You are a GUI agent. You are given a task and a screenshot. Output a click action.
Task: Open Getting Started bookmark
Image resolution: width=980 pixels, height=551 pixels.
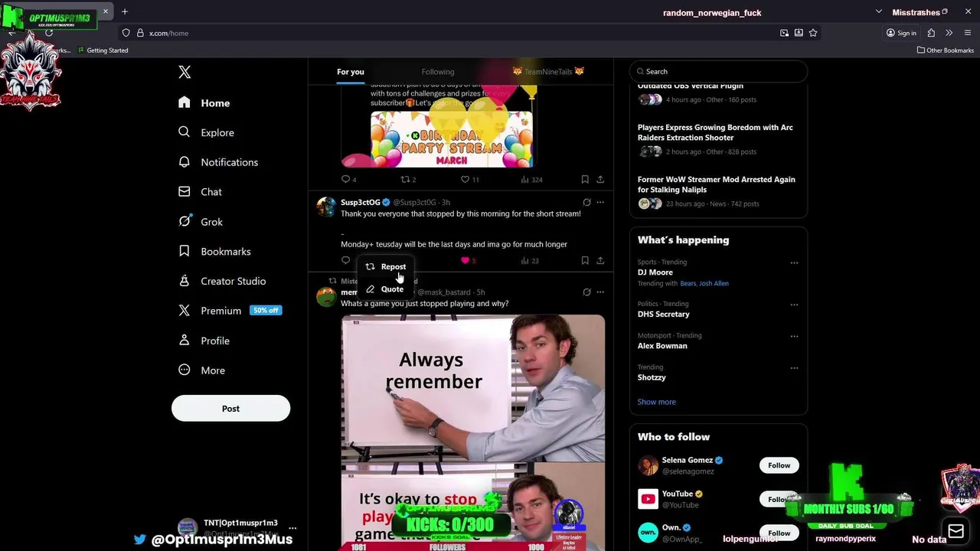coord(103,51)
